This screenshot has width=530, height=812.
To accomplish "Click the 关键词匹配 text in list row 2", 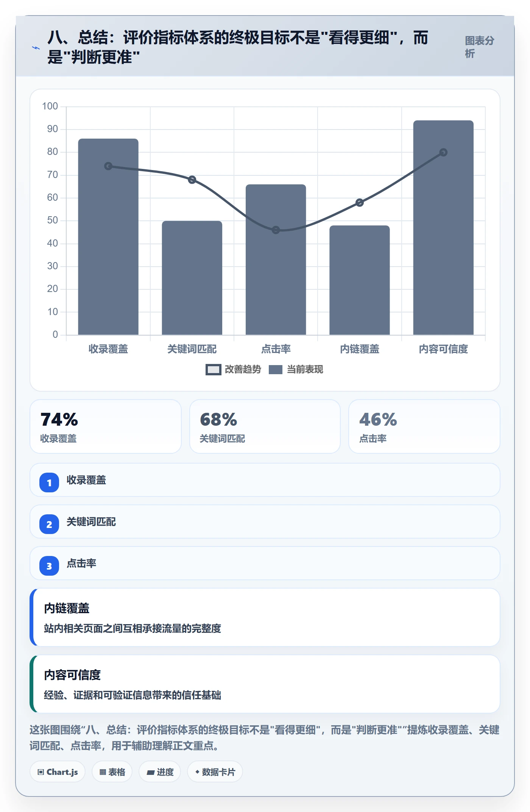I will (91, 522).
